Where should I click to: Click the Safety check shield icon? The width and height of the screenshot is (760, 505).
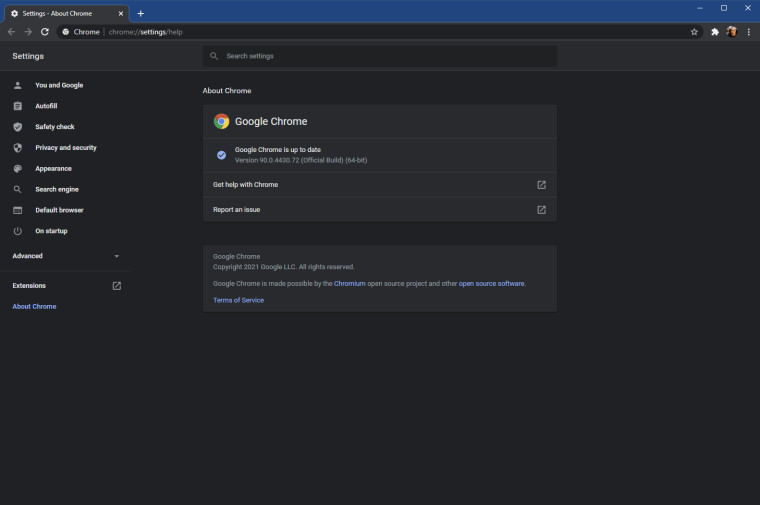pyautogui.click(x=17, y=127)
